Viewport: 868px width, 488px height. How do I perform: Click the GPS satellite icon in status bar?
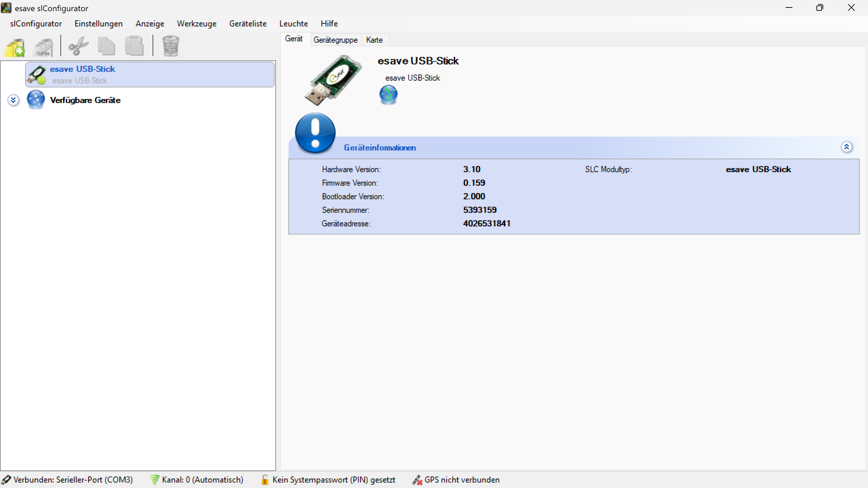[417, 480]
